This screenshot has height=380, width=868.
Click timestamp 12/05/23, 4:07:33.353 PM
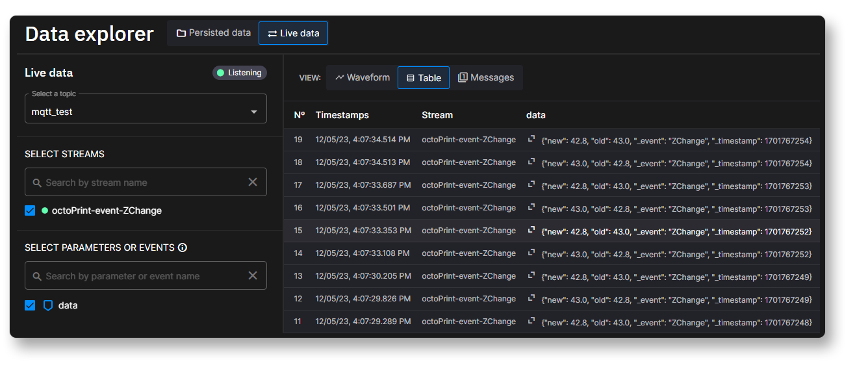point(363,231)
